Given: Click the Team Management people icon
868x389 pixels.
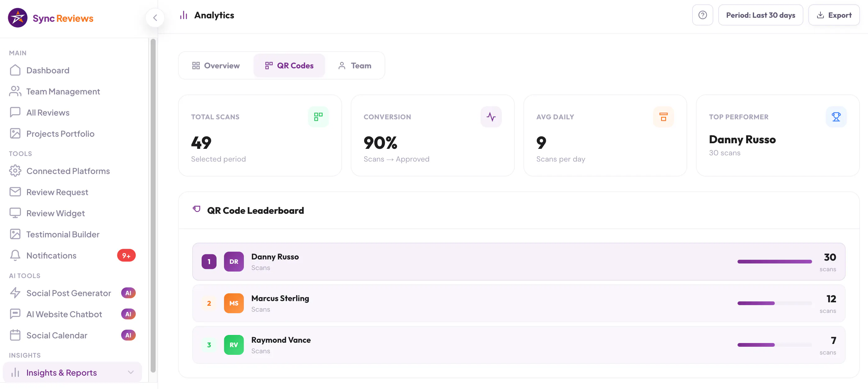Looking at the screenshot, I should pyautogui.click(x=15, y=91).
